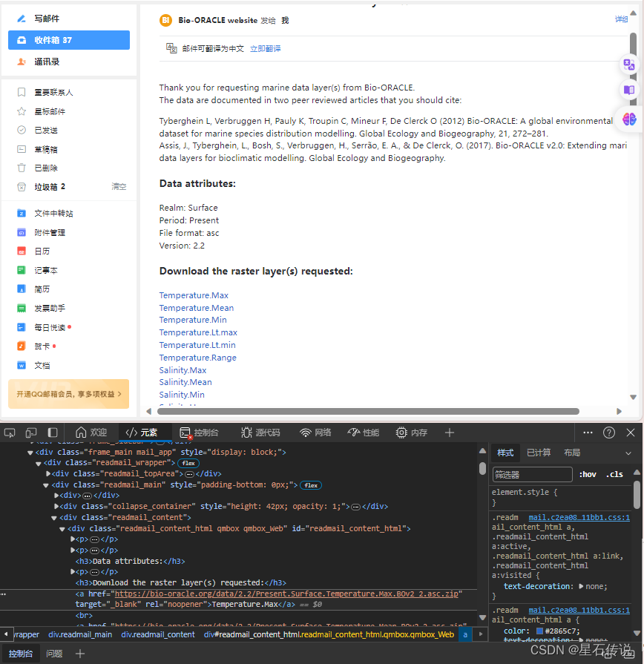
Task: Collapse the frame_main mail_app div node
Action: pyautogui.click(x=30, y=453)
